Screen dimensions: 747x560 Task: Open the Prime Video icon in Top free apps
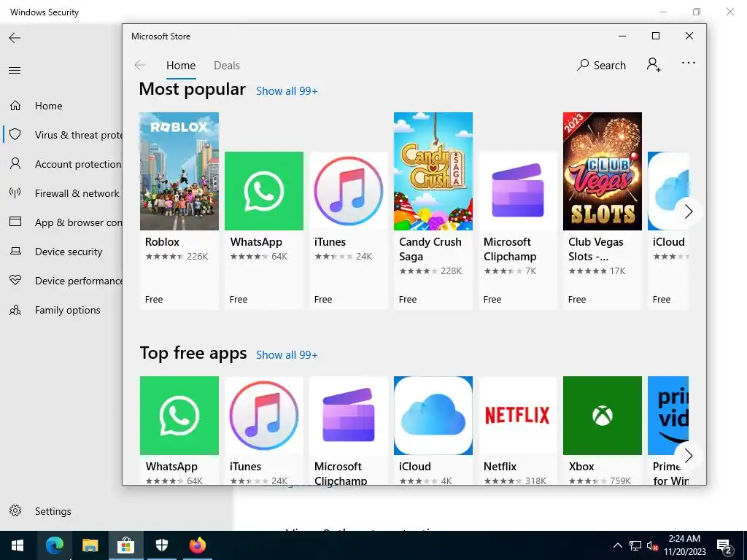click(x=668, y=416)
